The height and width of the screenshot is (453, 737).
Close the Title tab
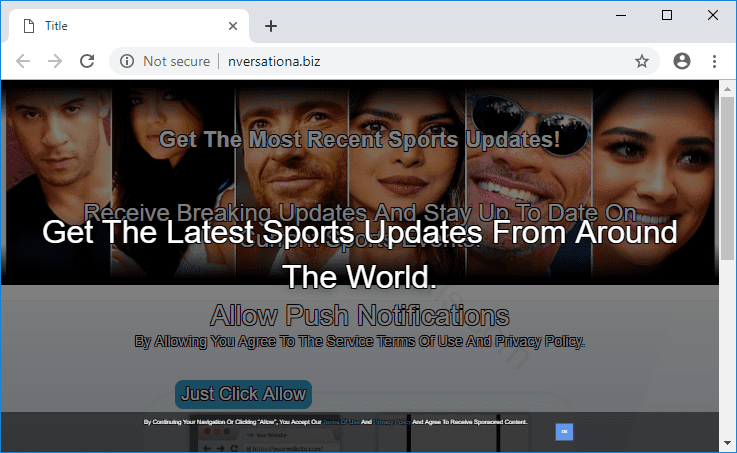point(233,26)
